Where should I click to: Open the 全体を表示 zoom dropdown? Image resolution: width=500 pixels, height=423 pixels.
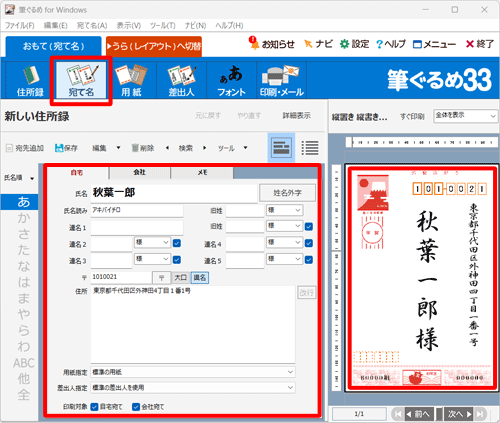pos(466,116)
